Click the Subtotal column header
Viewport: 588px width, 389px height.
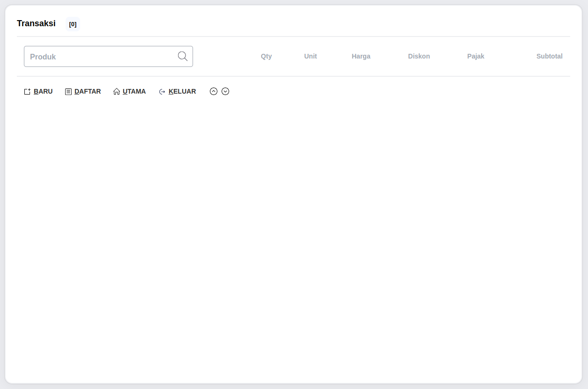549,56
